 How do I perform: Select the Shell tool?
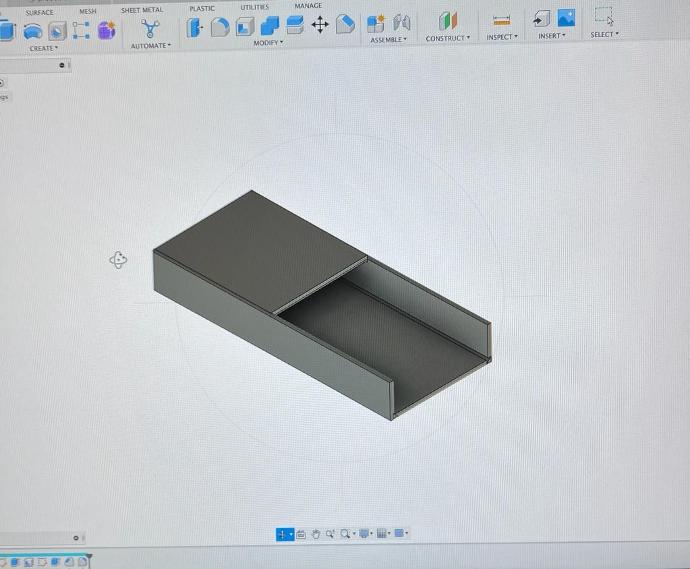(x=245, y=27)
